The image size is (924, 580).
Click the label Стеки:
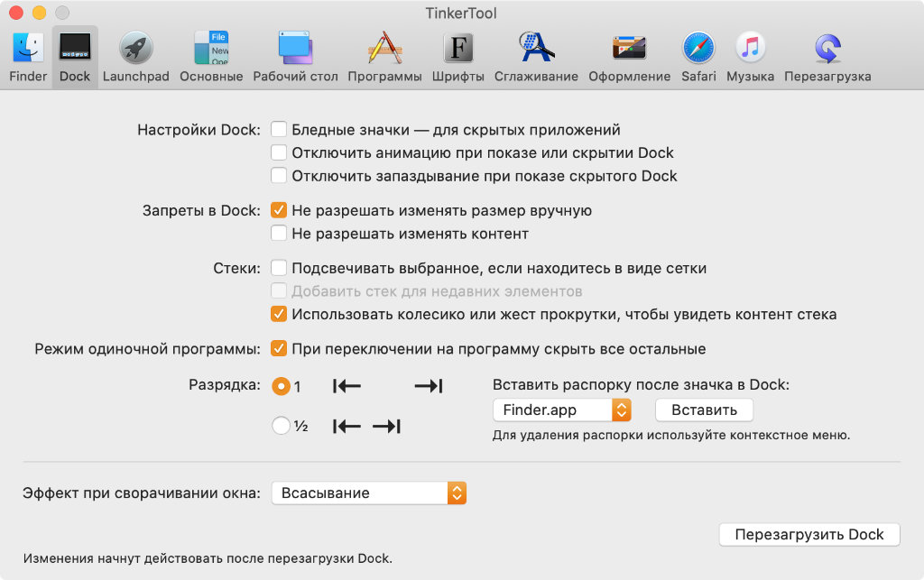[236, 268]
